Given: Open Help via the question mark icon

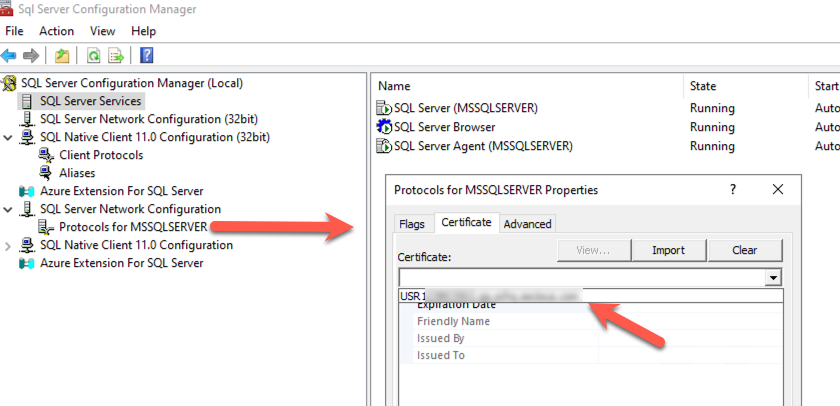Looking at the screenshot, I should (146, 56).
